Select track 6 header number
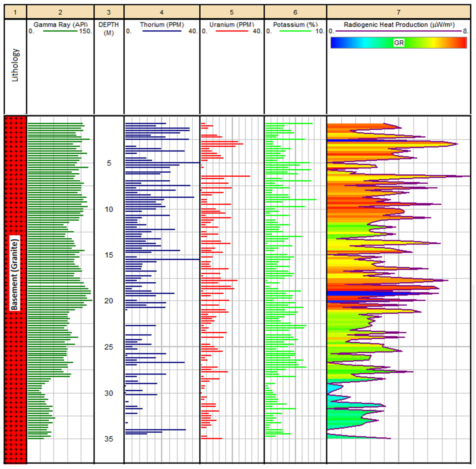Viewport: 476px width, 469px height. (x=295, y=12)
